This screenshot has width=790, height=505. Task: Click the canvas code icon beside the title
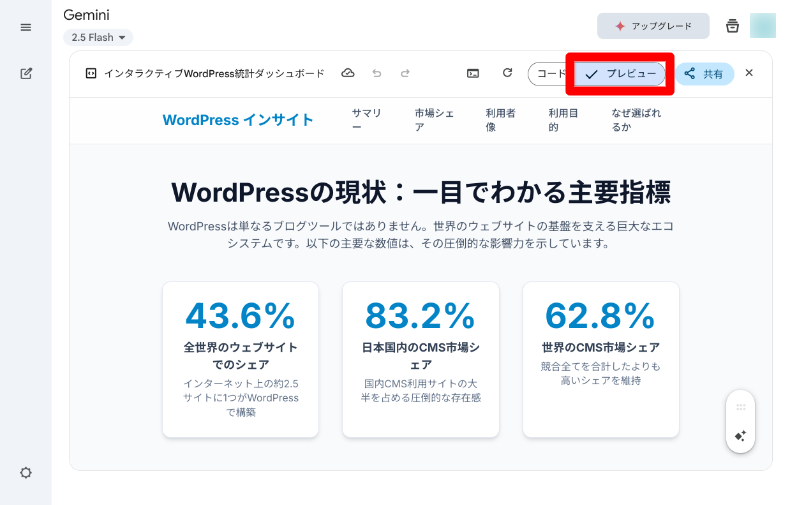(x=91, y=74)
